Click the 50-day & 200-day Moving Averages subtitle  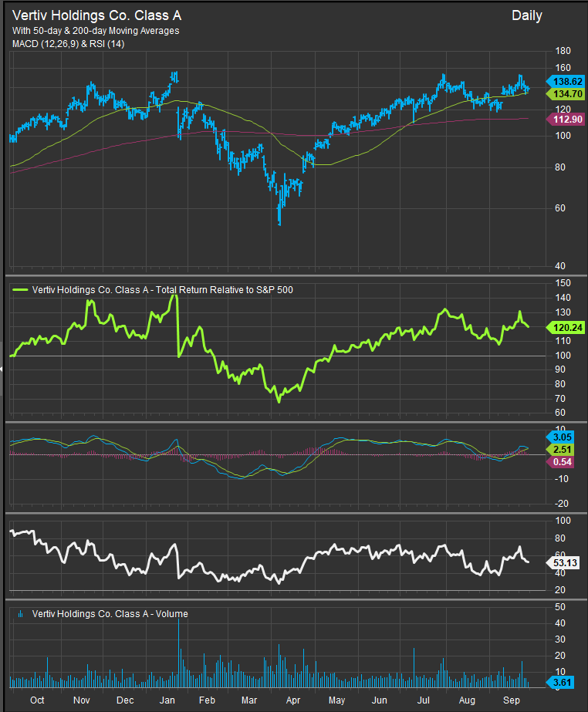[96, 31]
